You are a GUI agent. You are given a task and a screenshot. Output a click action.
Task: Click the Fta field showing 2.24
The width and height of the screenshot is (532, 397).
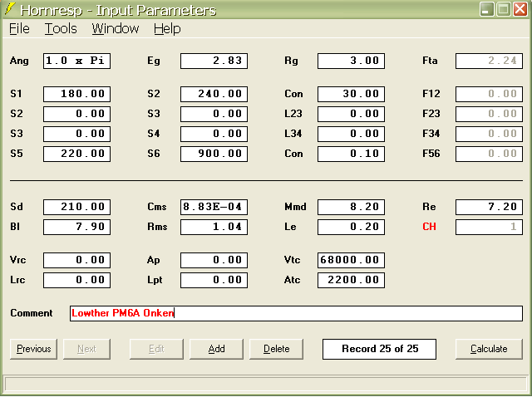pos(489,61)
